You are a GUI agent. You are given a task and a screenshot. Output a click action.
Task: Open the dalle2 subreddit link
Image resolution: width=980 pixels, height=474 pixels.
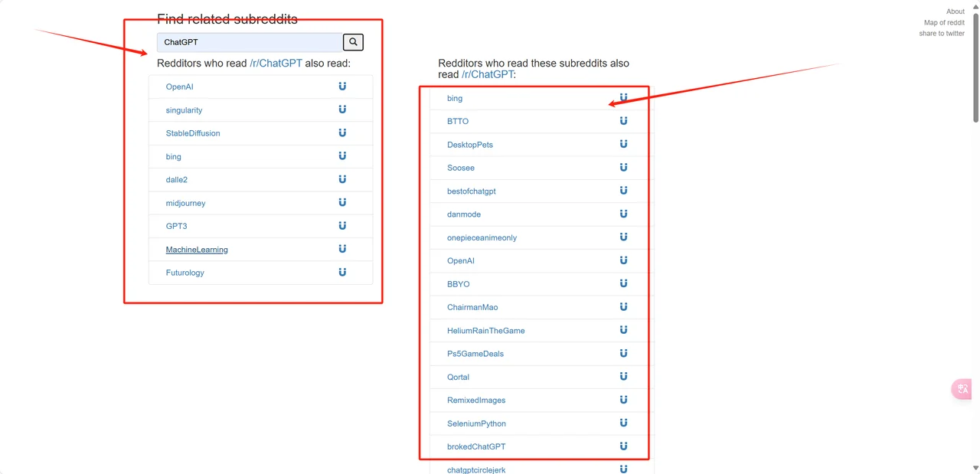pos(177,180)
